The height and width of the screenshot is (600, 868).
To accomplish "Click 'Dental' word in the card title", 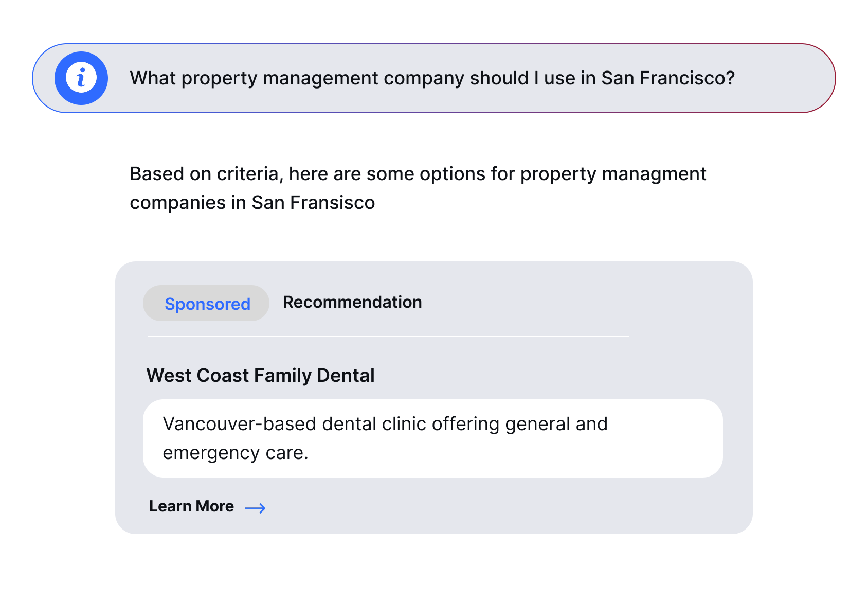I will tap(346, 376).
